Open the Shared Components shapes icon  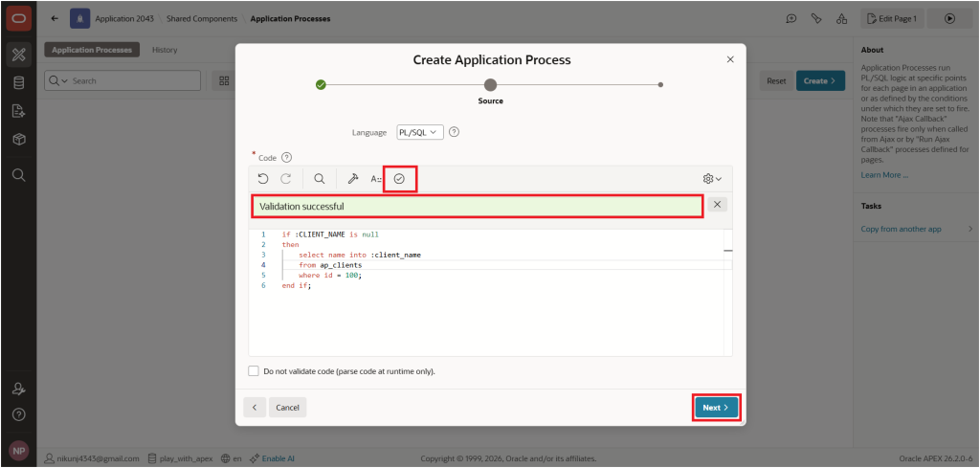click(x=841, y=19)
